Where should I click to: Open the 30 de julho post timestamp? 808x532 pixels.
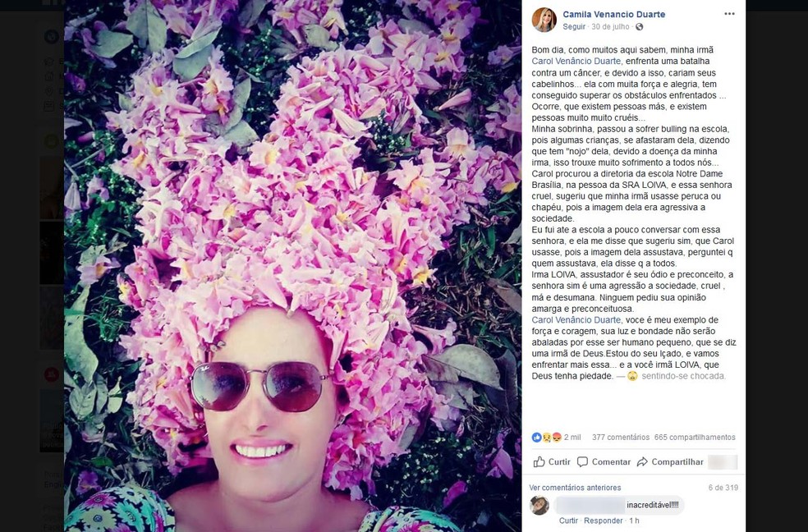(x=611, y=27)
